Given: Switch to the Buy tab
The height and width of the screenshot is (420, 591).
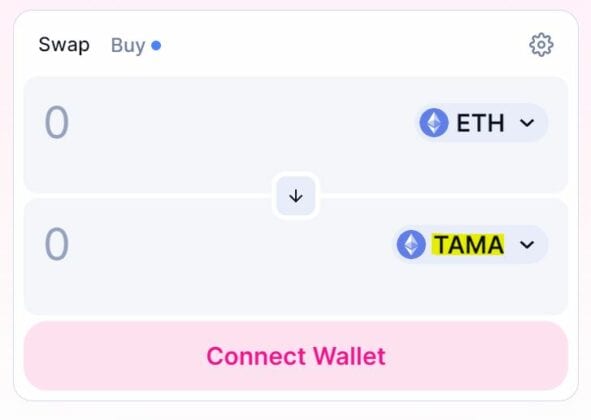Looking at the screenshot, I should pyautogui.click(x=128, y=46).
